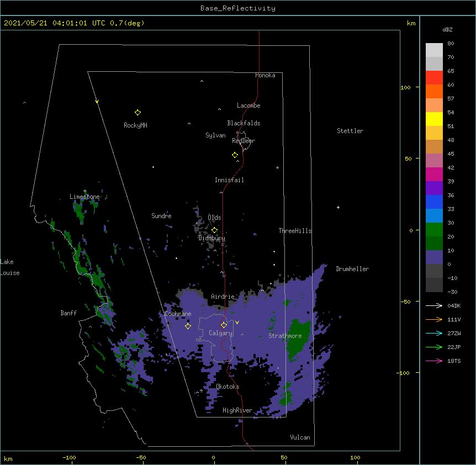Image resolution: width=476 pixels, height=465 pixels.
Task: Pick the bright yellow 54 dBZ swatch
Action: tap(434, 119)
